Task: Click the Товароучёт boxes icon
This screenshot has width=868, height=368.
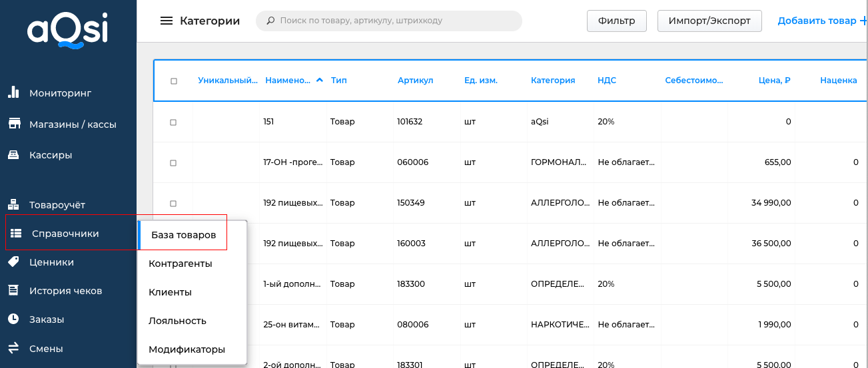Action: tap(13, 205)
